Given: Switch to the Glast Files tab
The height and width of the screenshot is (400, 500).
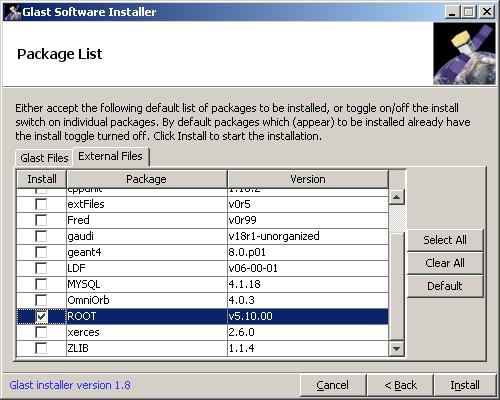Looking at the screenshot, I should pyautogui.click(x=44, y=158).
